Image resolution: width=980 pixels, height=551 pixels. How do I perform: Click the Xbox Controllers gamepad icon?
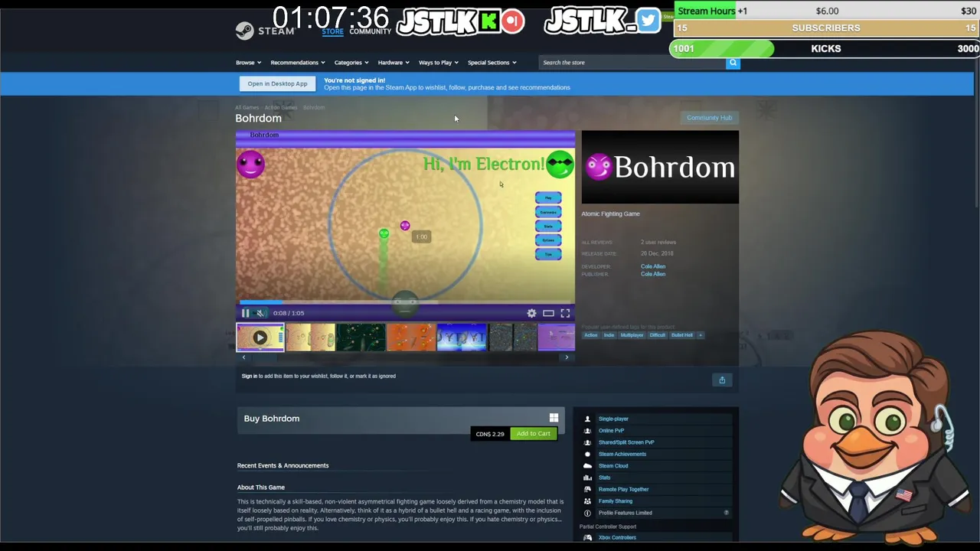point(587,538)
